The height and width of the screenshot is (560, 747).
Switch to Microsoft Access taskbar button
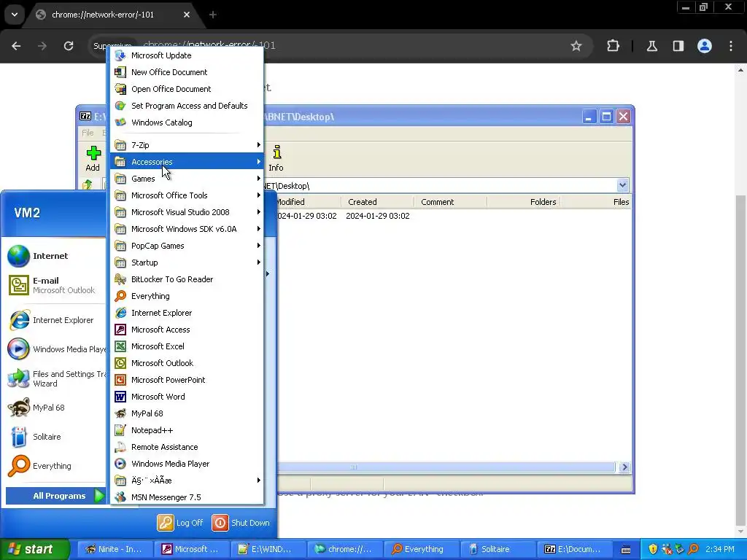point(192,549)
